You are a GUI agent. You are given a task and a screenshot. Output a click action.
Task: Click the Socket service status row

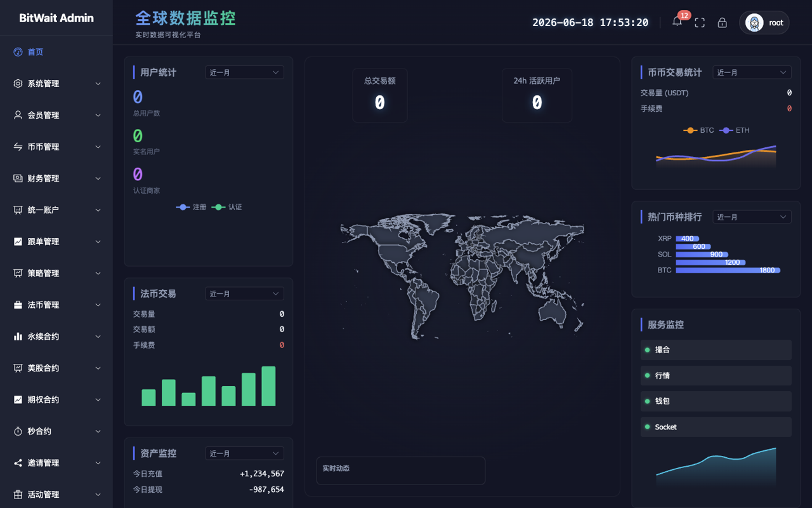(716, 427)
